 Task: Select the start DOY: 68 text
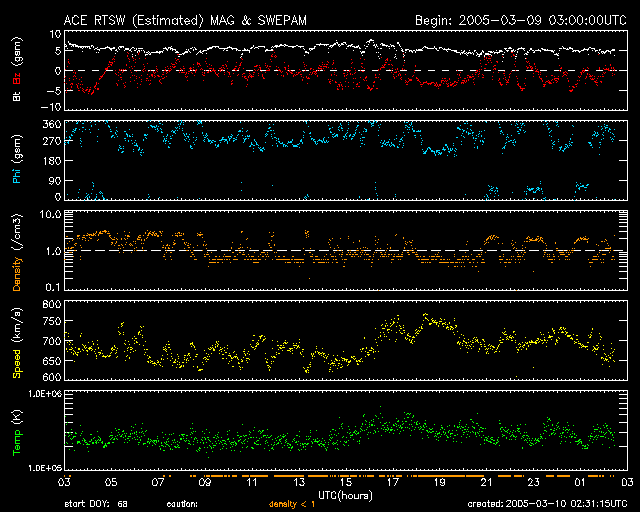coord(95,504)
